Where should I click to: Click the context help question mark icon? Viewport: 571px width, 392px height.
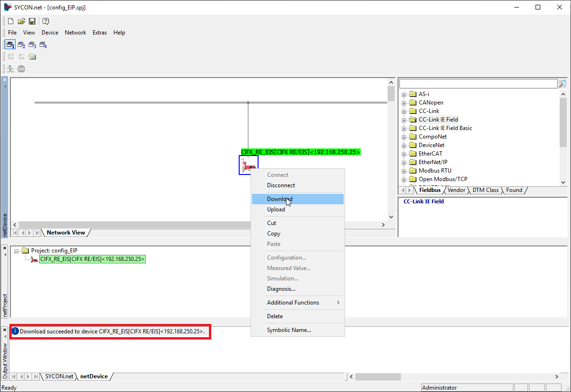(x=46, y=21)
